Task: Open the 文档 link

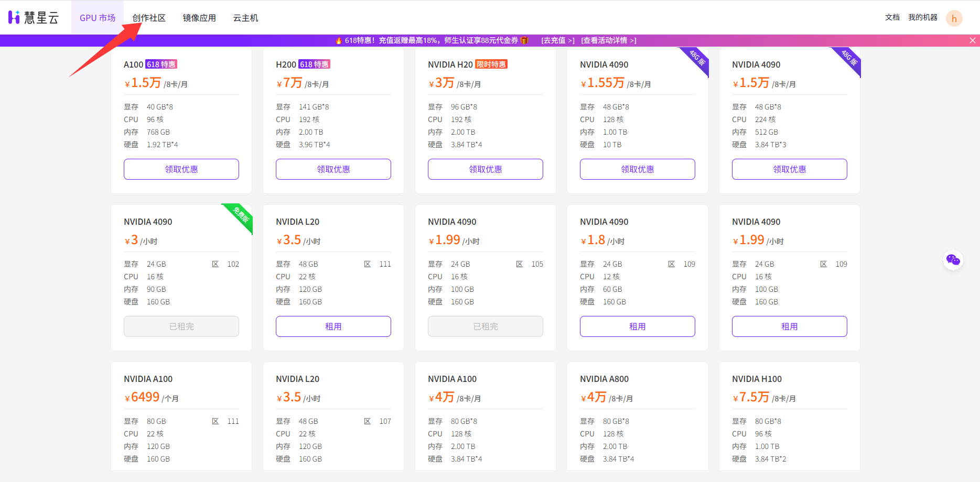Action: point(892,17)
